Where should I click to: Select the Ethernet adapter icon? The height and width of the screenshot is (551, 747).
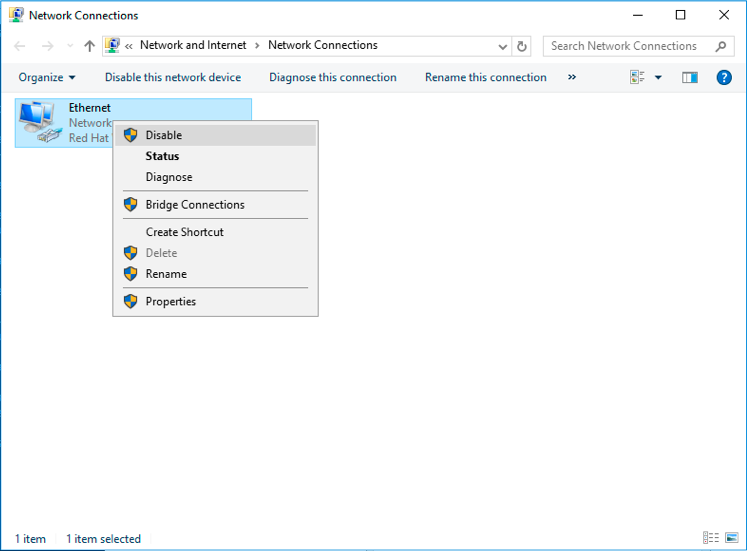click(40, 123)
